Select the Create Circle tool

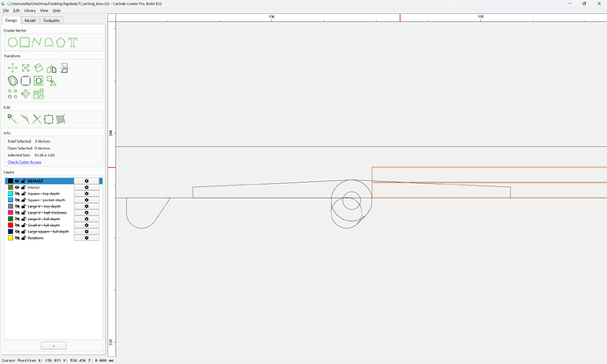pos(12,42)
